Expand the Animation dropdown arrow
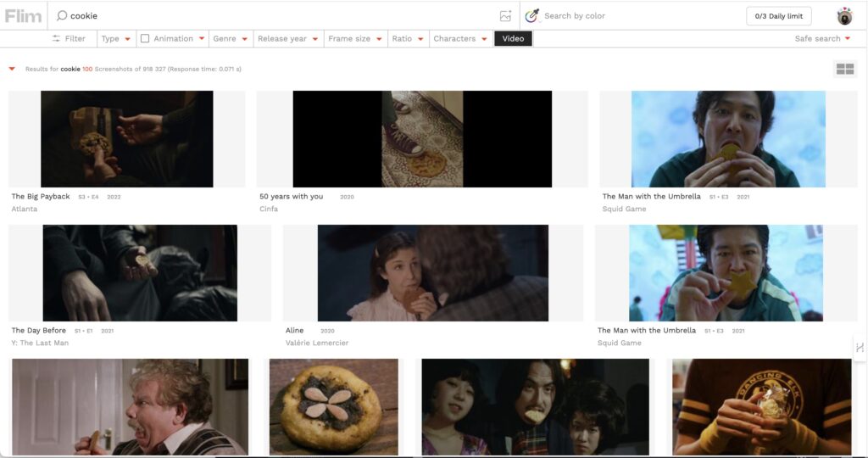Viewport: 868px width, 458px height. [x=202, y=39]
